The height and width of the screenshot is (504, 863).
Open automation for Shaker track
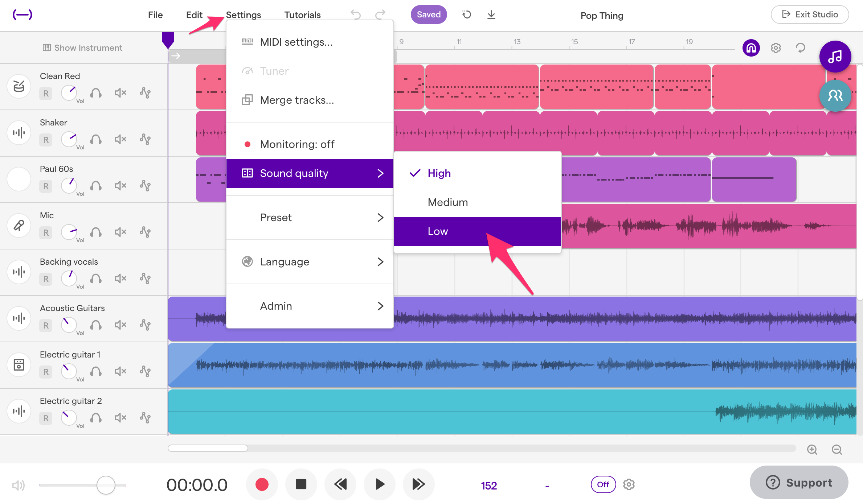pyautogui.click(x=145, y=140)
